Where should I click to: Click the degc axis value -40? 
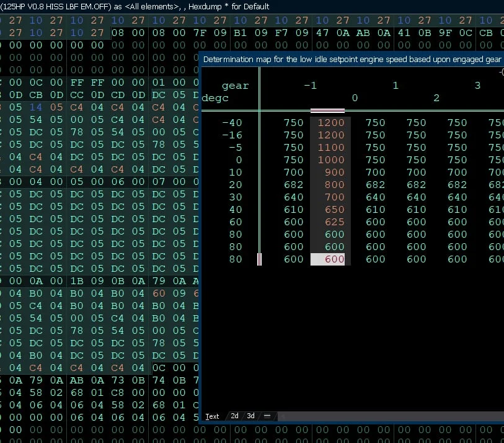[232, 123]
